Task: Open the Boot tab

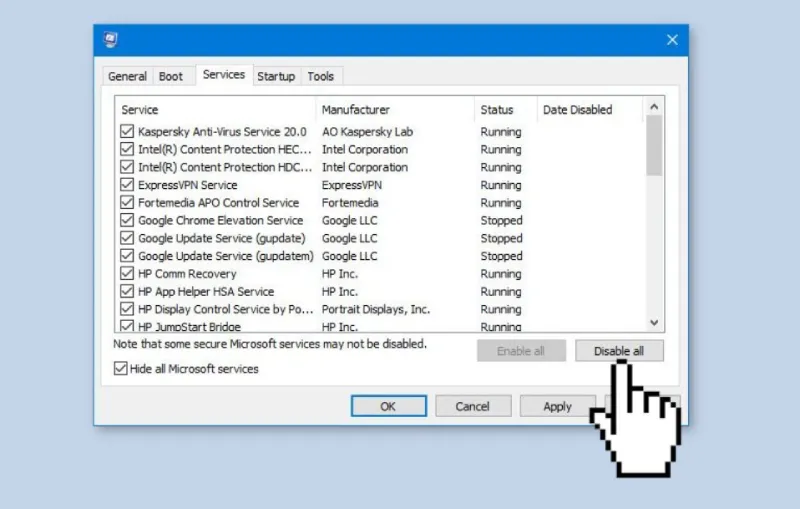Action: (x=170, y=77)
